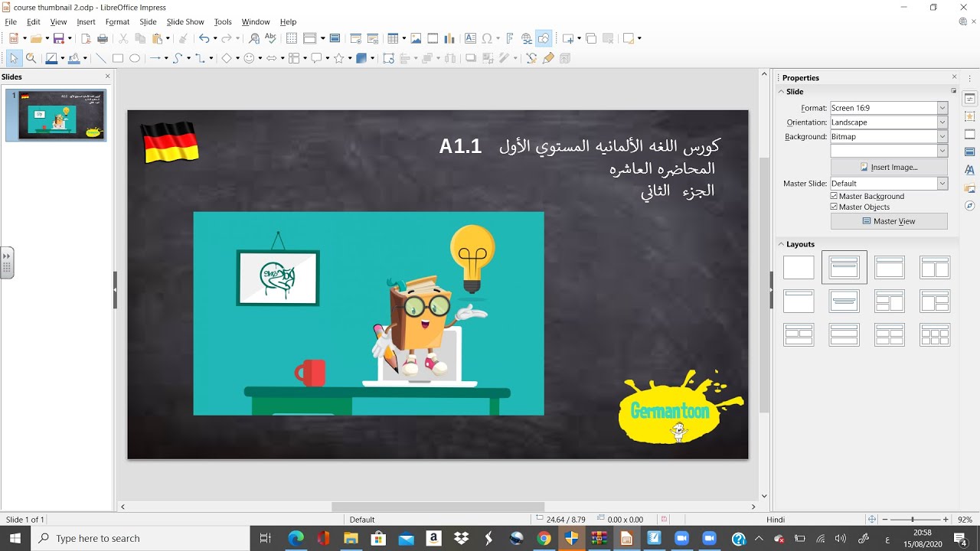This screenshot has height=551, width=980.
Task: Open Google Chrome from the taskbar
Action: (544, 539)
